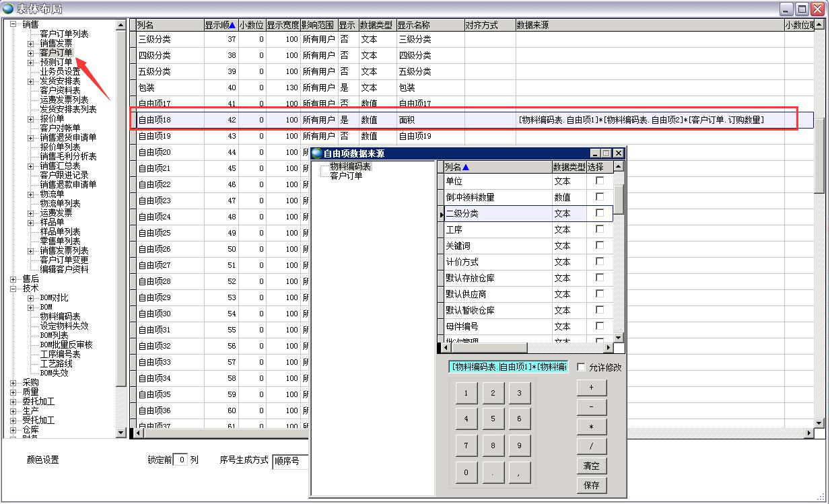Screen dimensions: 830x504
Task: Select 物料编码表 in data source dialog tree
Action: (350, 166)
